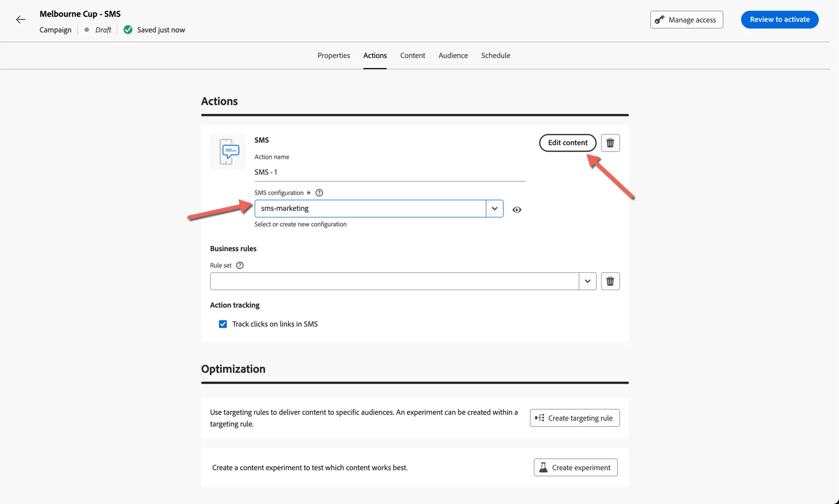The height and width of the screenshot is (504, 839).
Task: Go to the Schedule tab
Action: (496, 56)
